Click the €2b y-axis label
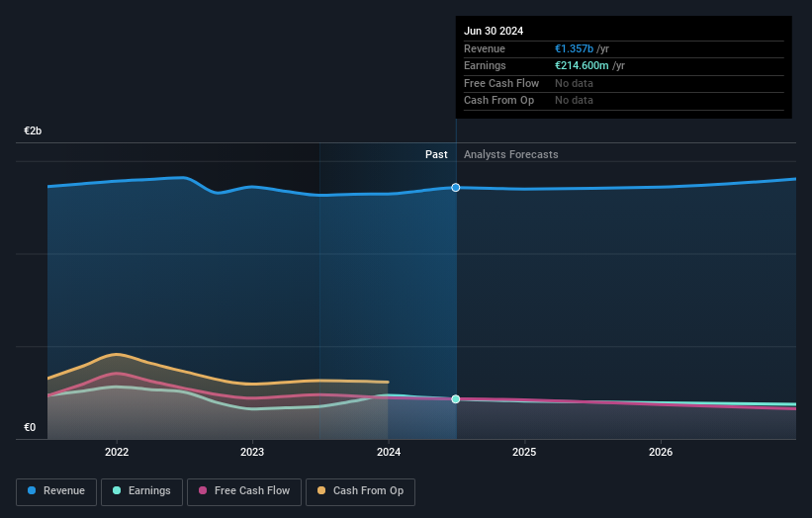Image resolution: width=812 pixels, height=518 pixels. click(x=33, y=130)
